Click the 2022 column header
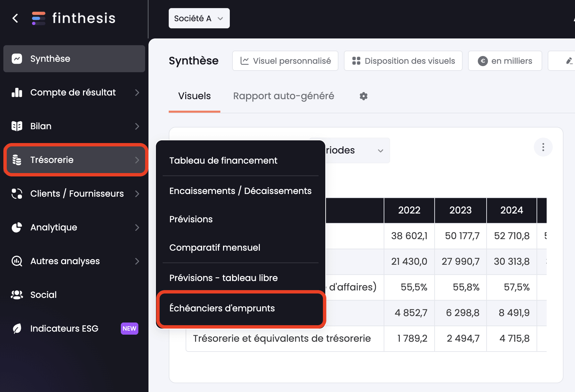575x392 pixels. coord(409,210)
